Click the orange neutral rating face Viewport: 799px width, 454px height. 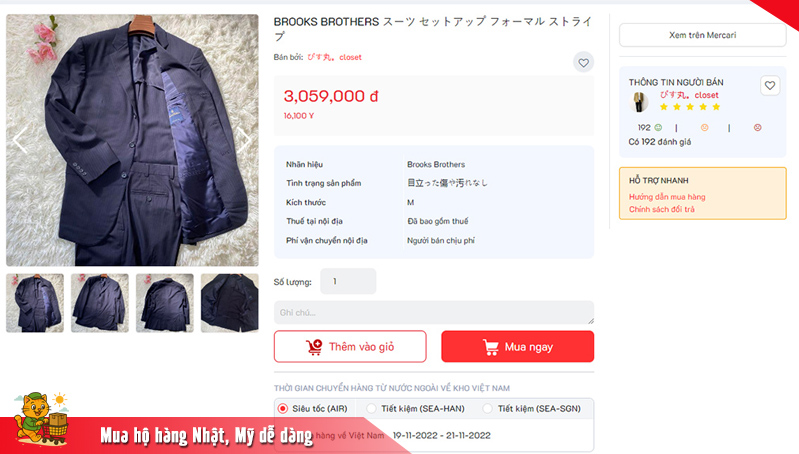704,127
